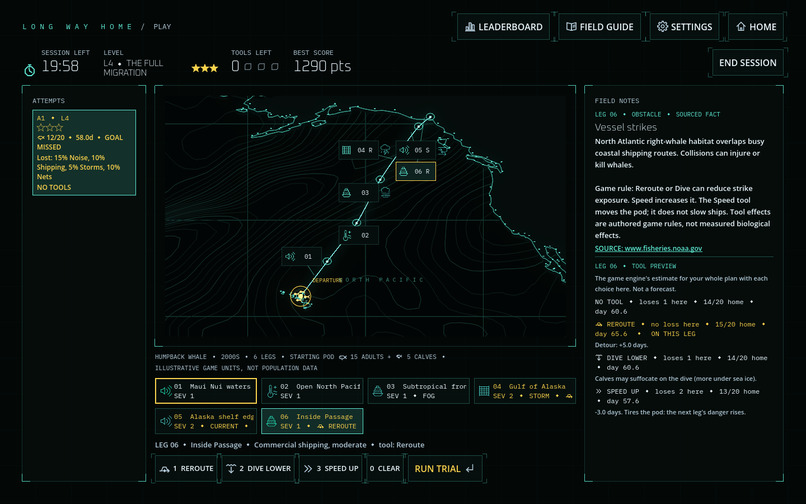Select leg card 01 Maui Nui waters
Image resolution: width=806 pixels, height=504 pixels.
tap(206, 391)
